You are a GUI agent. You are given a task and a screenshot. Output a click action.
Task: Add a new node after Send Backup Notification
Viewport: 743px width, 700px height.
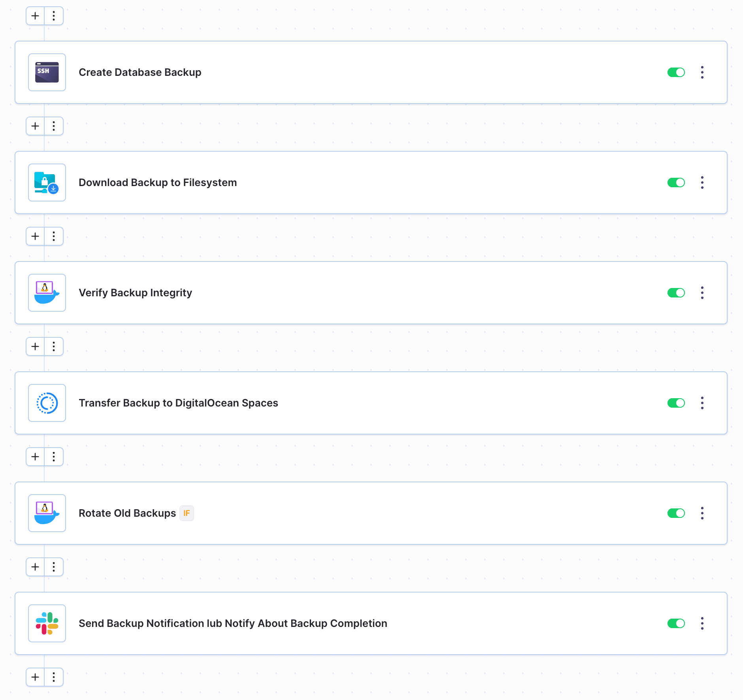click(x=35, y=677)
